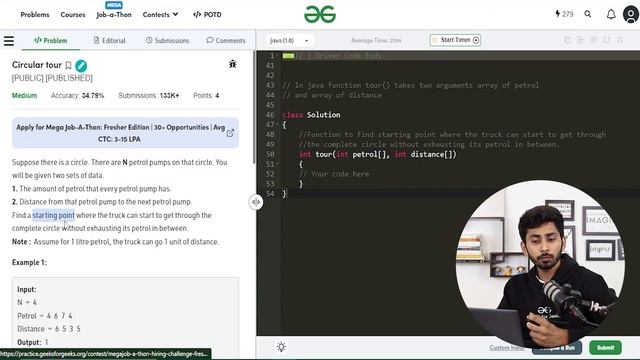640x360 pixels.
Task: Toggle editor fullscreen mode
Action: [620, 40]
